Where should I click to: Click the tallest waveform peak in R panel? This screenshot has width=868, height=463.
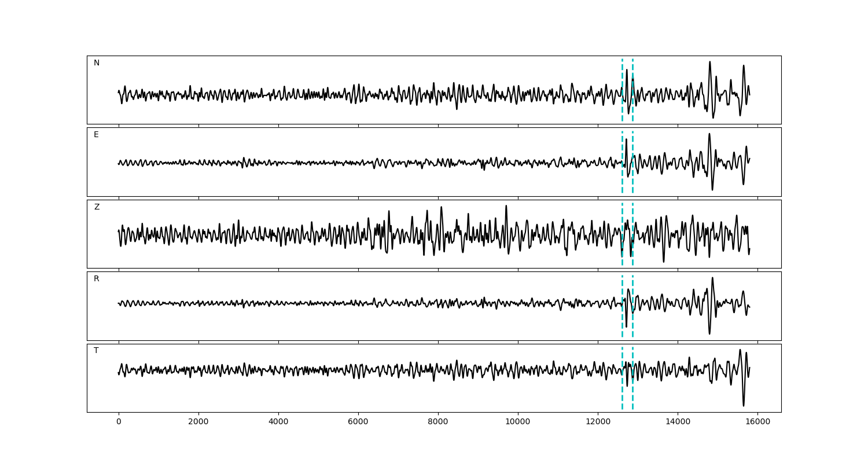(x=712, y=278)
